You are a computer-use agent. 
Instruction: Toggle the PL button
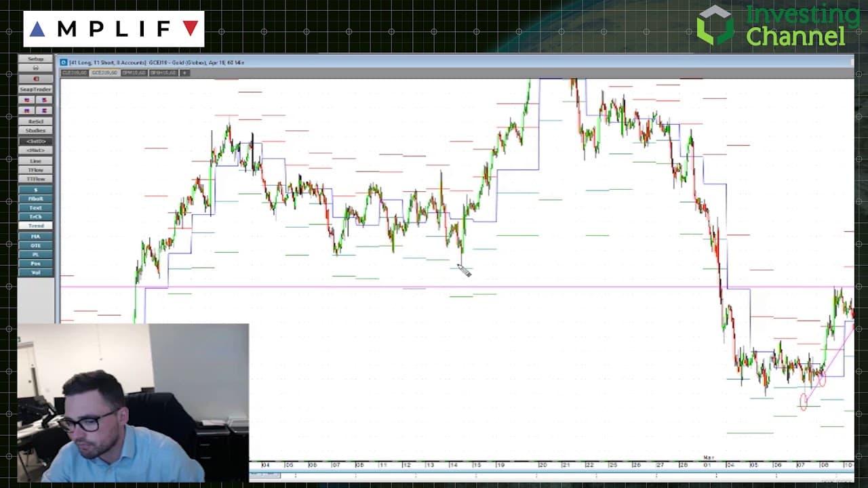click(35, 254)
